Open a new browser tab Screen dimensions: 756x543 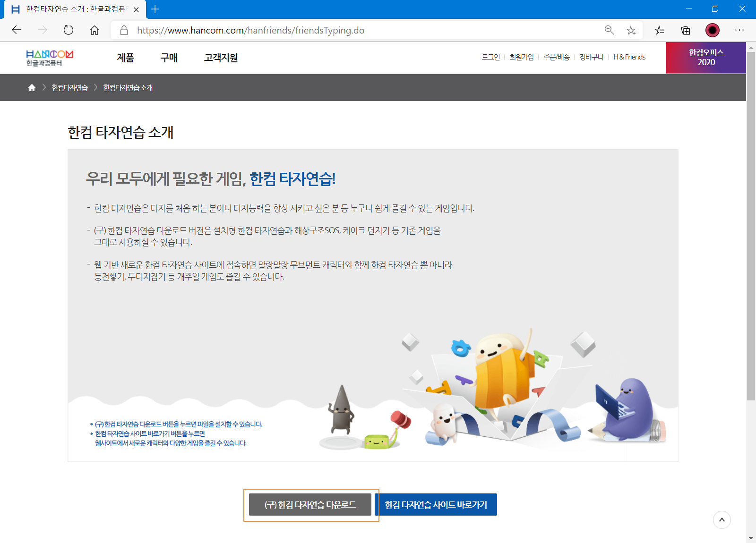coord(155,9)
